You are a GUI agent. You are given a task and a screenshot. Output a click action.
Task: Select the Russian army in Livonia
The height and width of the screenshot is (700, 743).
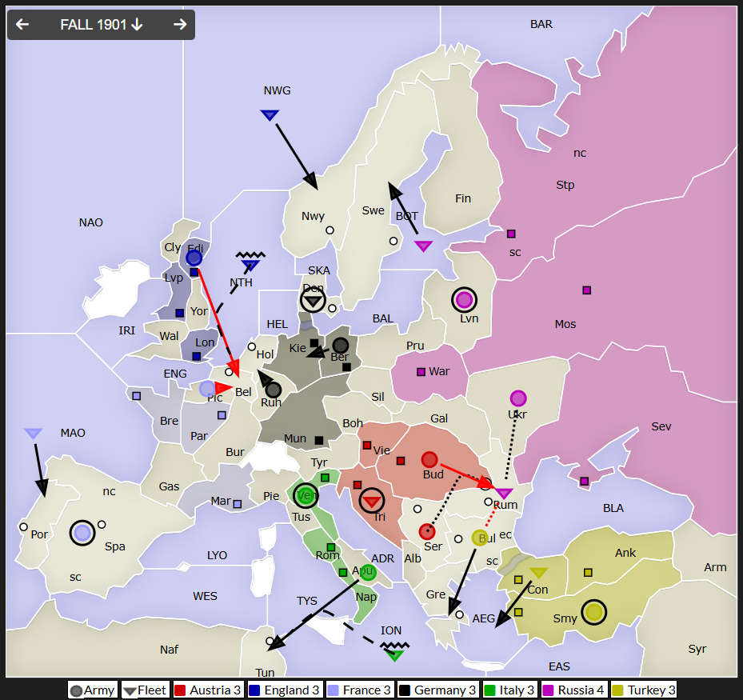tap(464, 300)
